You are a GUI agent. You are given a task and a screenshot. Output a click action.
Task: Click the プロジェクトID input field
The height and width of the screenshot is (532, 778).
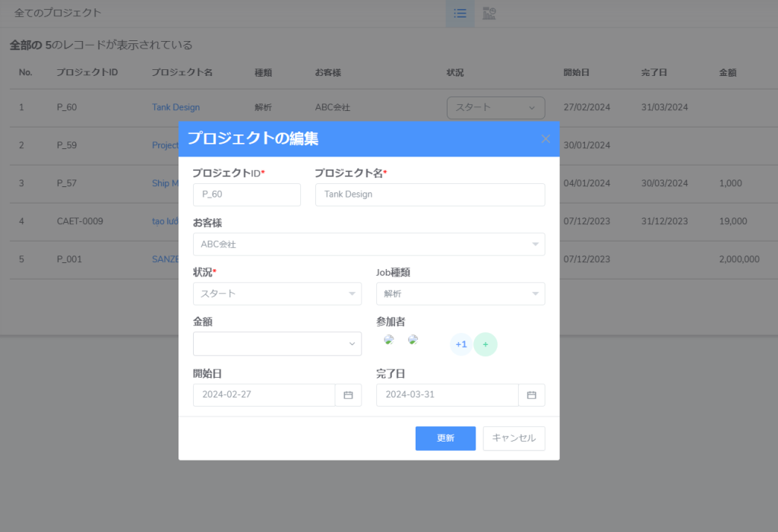click(x=246, y=195)
